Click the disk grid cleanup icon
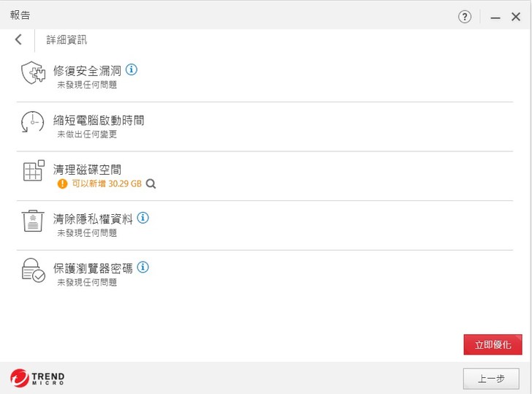The image size is (532, 394). tap(33, 171)
